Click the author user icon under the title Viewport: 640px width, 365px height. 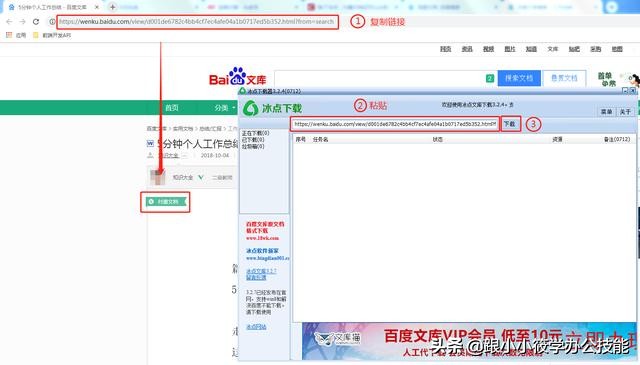pos(150,156)
